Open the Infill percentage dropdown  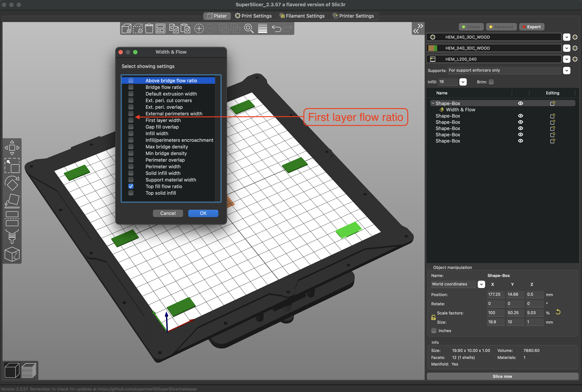tap(463, 82)
